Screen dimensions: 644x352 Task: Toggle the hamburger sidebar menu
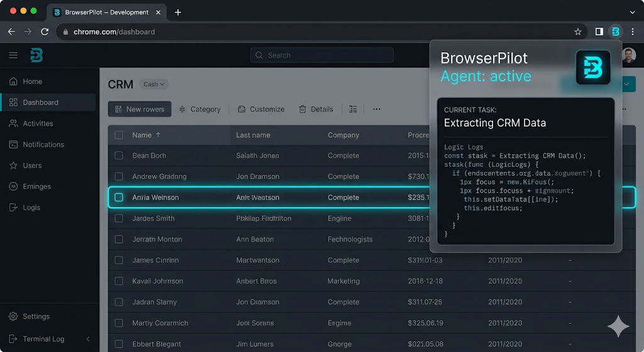click(13, 55)
